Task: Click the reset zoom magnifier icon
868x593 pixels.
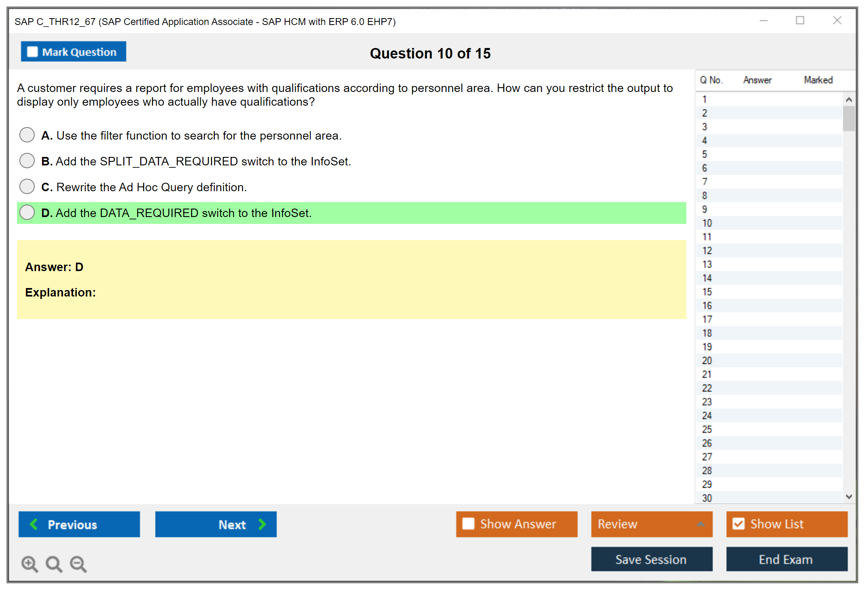Action: 54,564
